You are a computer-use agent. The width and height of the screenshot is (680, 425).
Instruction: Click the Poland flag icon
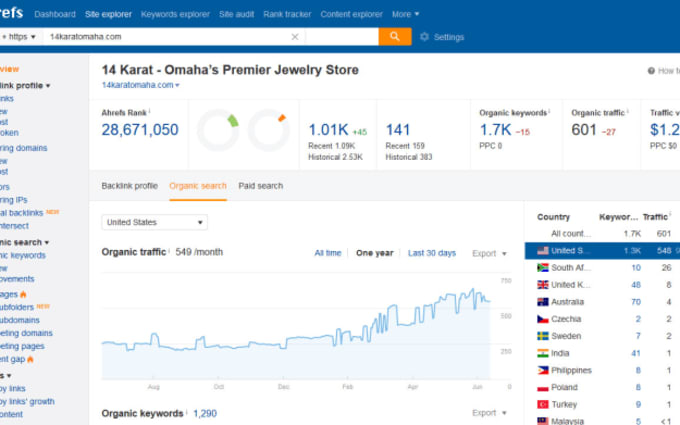(543, 388)
